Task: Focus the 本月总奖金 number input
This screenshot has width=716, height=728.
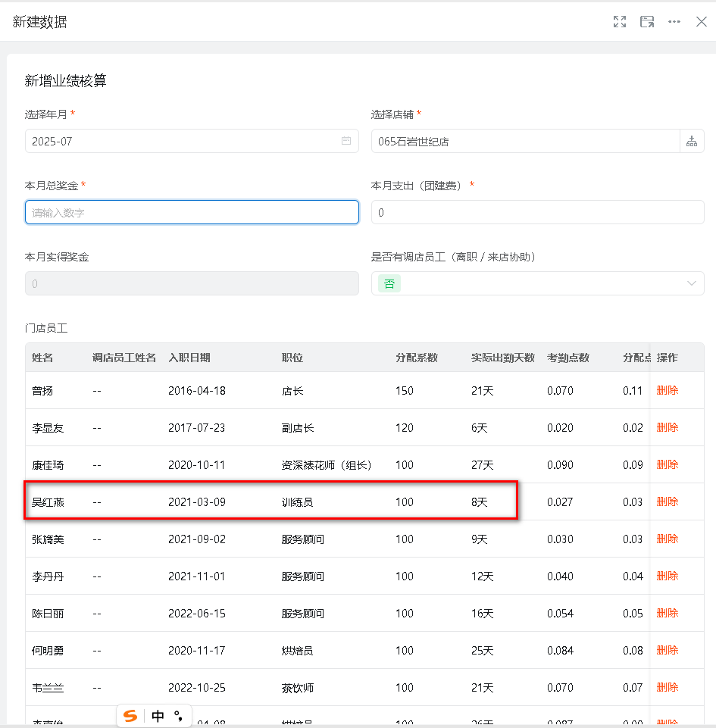Action: coord(192,212)
